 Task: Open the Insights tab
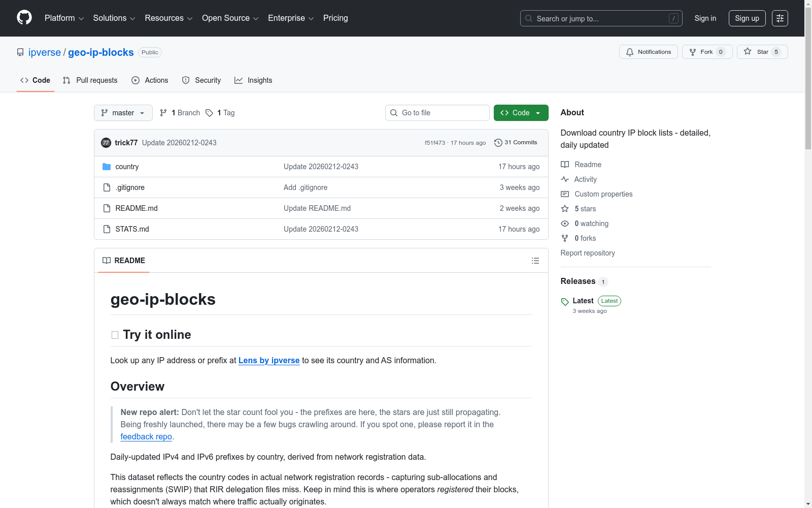tap(253, 80)
